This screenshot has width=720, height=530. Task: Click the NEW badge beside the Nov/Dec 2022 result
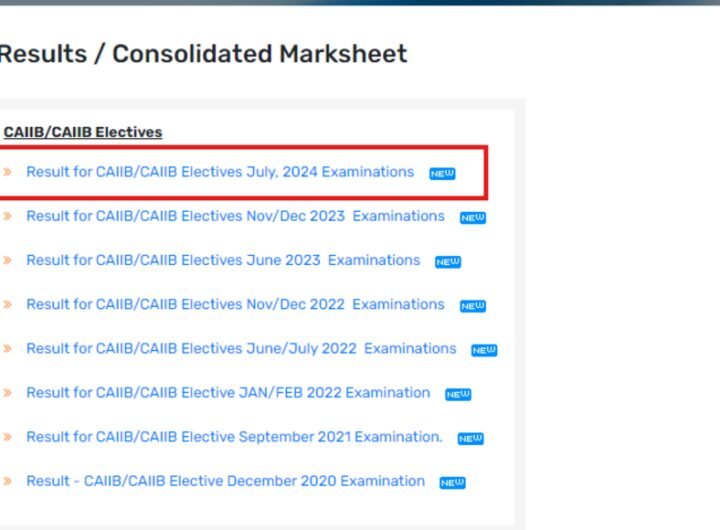[x=473, y=306]
